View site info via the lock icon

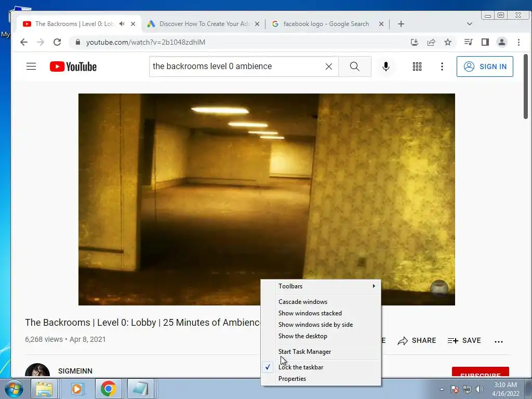(78, 42)
